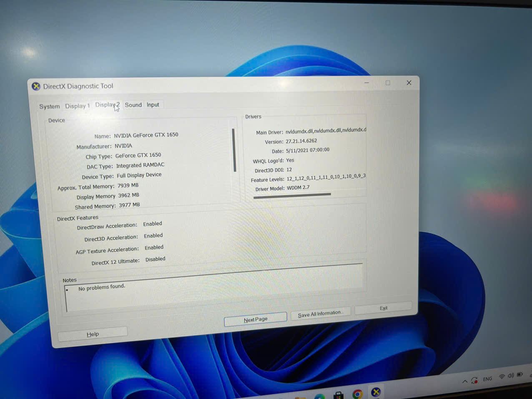
Task: Click DAC Type value Integrated RAMDAC
Action: (x=140, y=165)
